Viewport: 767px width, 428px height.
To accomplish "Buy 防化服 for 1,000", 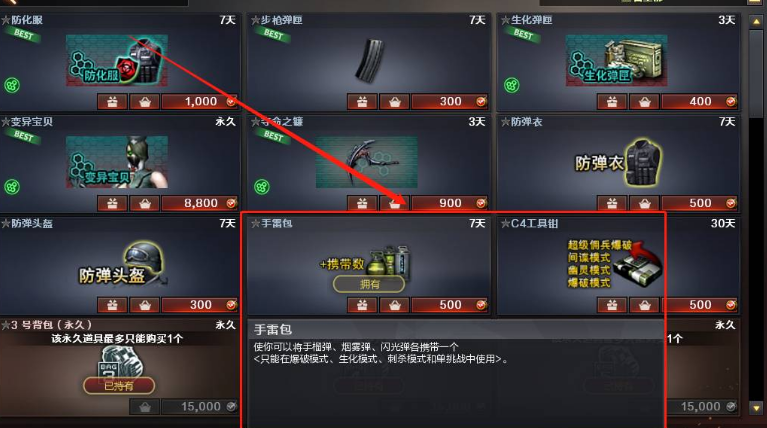I will pyautogui.click(x=200, y=102).
